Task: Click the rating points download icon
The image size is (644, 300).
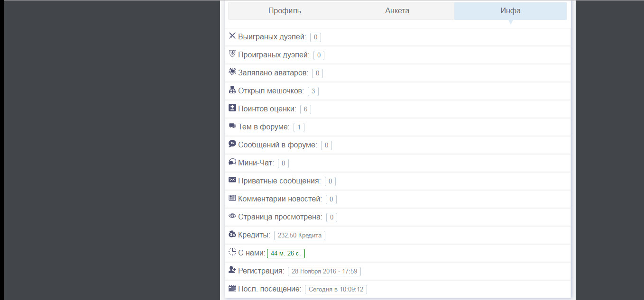Action: click(x=232, y=108)
